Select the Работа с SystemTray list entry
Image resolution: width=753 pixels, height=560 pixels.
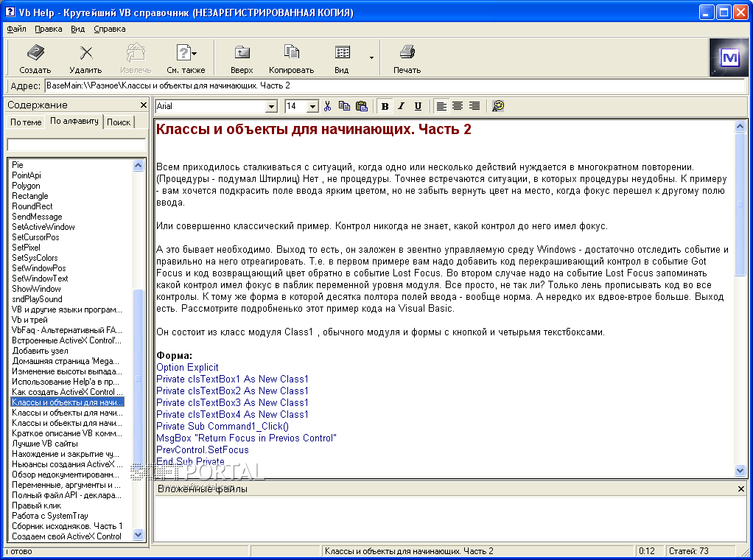50,516
